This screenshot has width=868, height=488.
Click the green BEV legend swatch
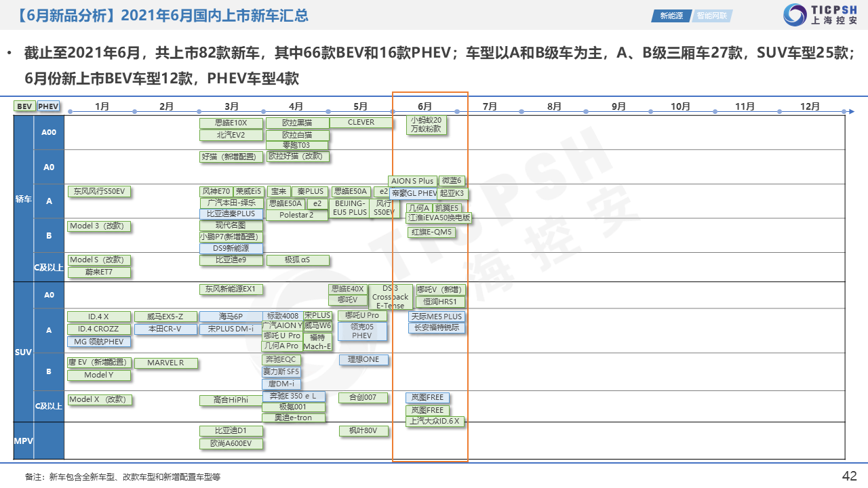[x=24, y=106]
